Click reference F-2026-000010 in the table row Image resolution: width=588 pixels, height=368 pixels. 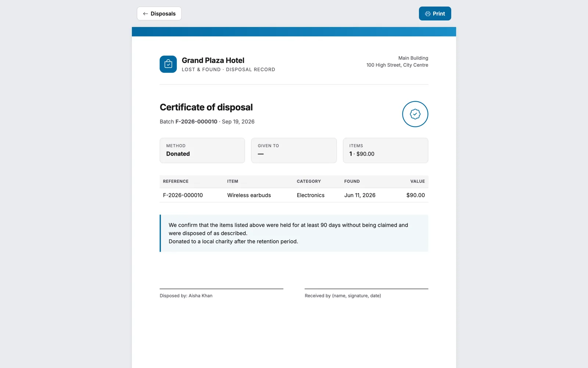(183, 195)
